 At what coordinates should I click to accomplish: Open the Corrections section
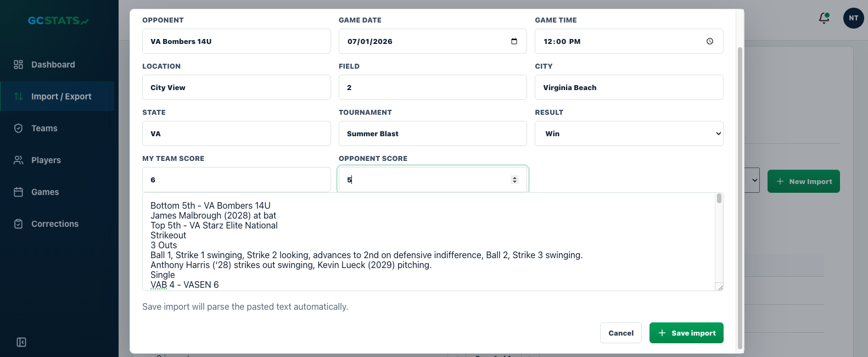click(x=57, y=224)
